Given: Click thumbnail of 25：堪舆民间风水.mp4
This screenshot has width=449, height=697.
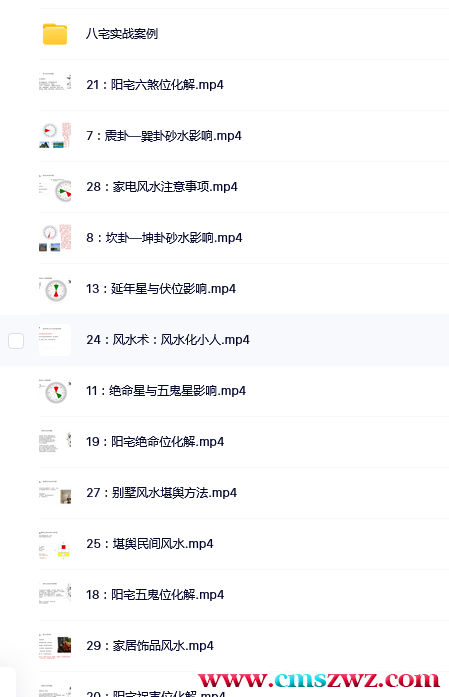Looking at the screenshot, I should coord(55,544).
